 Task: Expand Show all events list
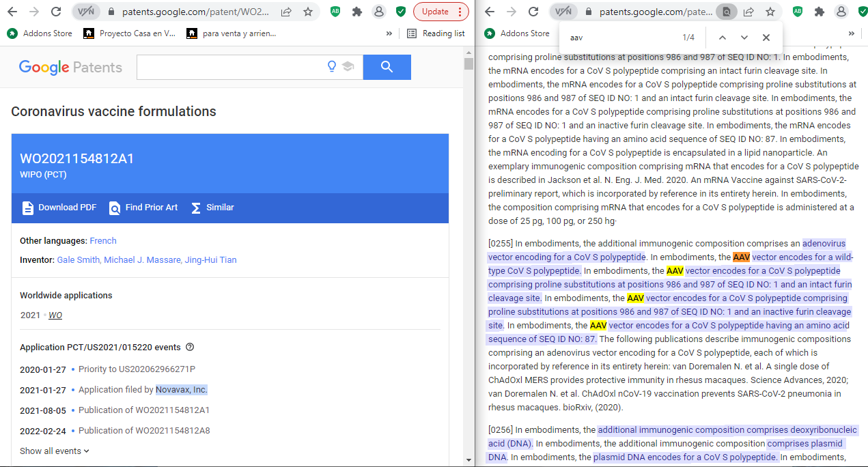[55, 451]
